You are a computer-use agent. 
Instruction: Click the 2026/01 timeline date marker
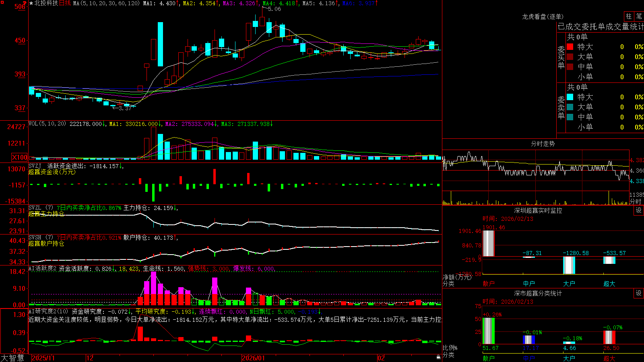(x=254, y=358)
